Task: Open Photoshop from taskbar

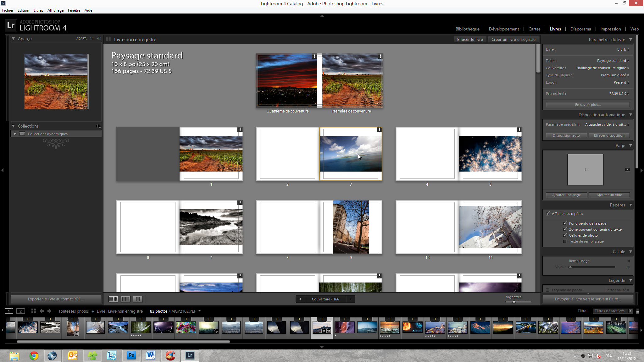Action: [131, 355]
